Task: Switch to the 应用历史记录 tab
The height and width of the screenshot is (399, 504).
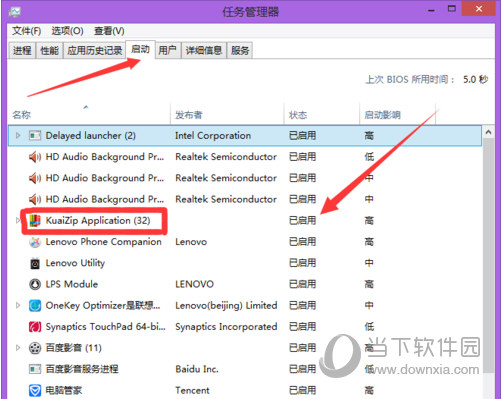Action: pyautogui.click(x=95, y=51)
